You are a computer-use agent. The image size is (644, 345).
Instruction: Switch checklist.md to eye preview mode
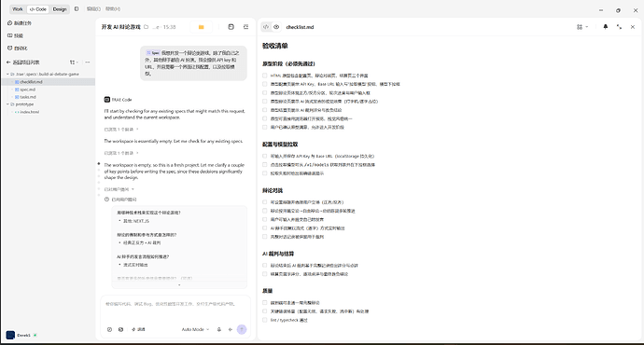(276, 27)
